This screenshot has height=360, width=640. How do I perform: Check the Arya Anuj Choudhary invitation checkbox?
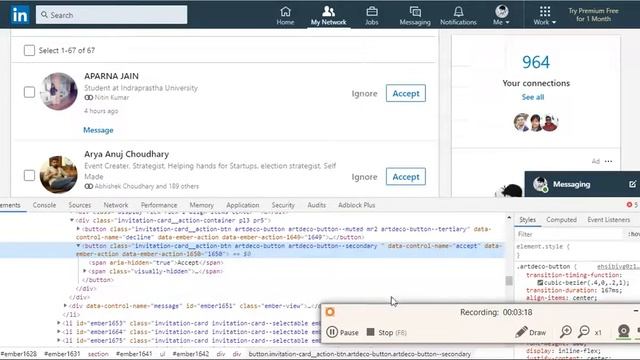coord(29,176)
